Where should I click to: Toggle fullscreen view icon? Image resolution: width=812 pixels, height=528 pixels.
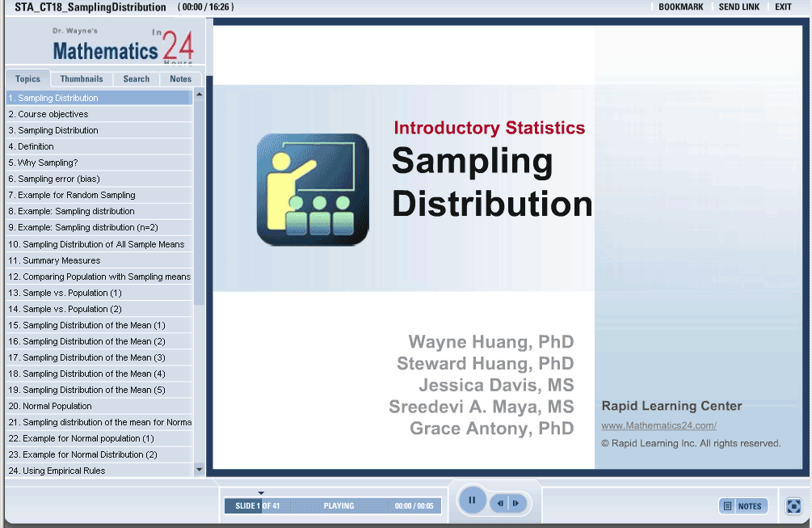click(793, 506)
